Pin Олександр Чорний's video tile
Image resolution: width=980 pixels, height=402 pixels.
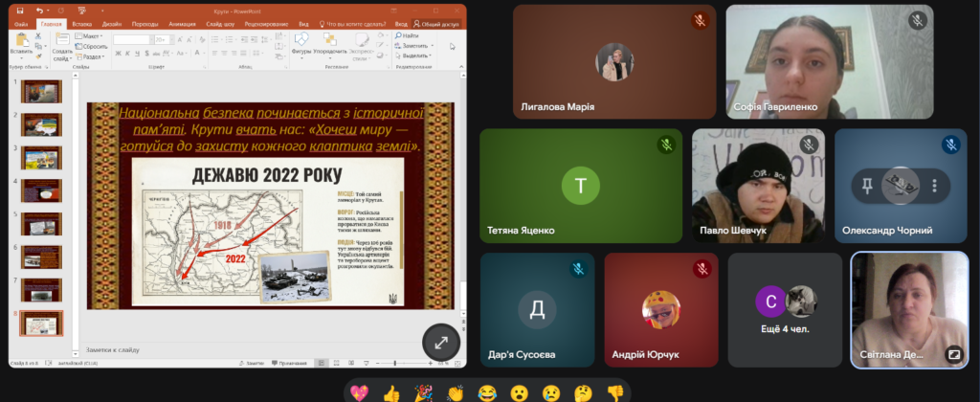click(x=866, y=185)
